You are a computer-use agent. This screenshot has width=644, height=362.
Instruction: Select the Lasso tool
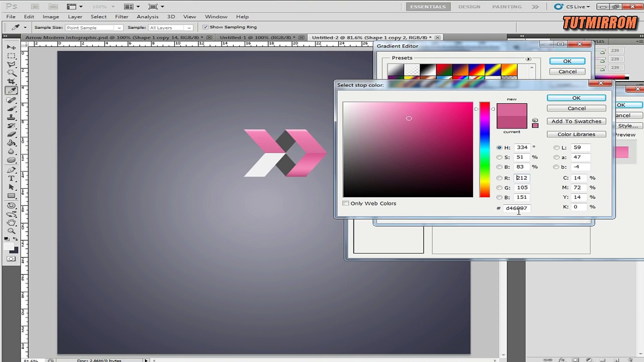click(x=11, y=64)
